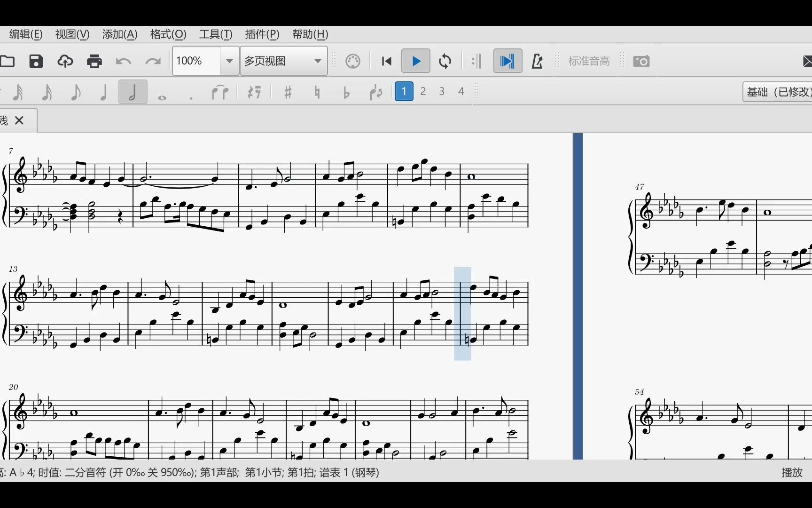812x508 pixels.
Task: Click measure number 54 on right page
Action: click(x=639, y=392)
